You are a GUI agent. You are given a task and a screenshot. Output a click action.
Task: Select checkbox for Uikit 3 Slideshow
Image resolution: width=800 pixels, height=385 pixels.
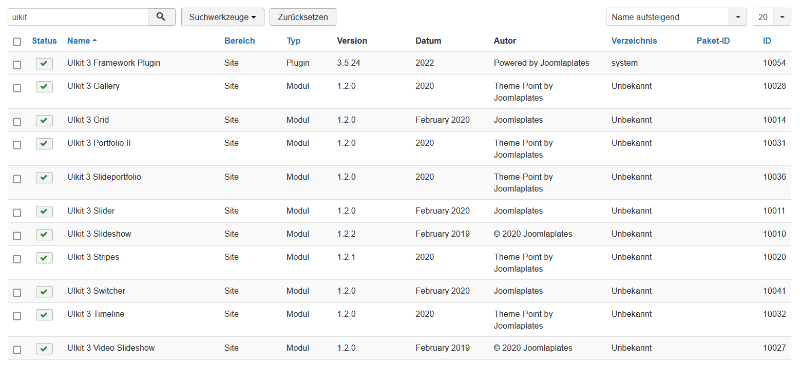tap(17, 236)
